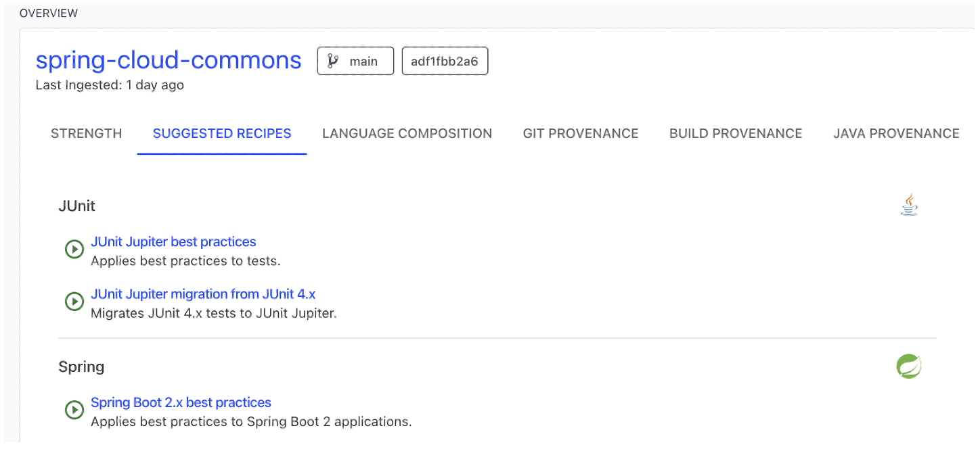Open the spring-cloud-commons repository link
This screenshot has width=980, height=472.
tap(169, 60)
